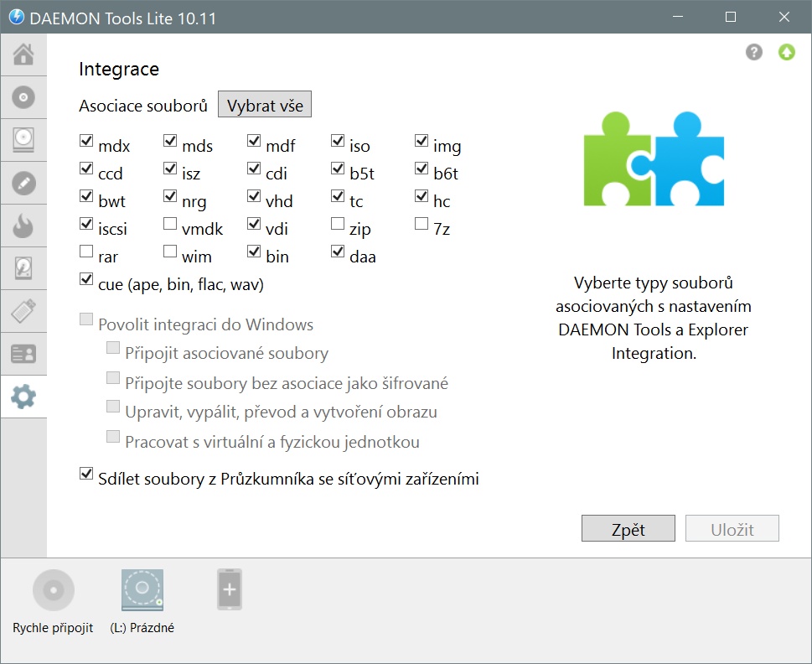The width and height of the screenshot is (812, 664).
Task: Toggle the tc file association
Action: [x=338, y=196]
